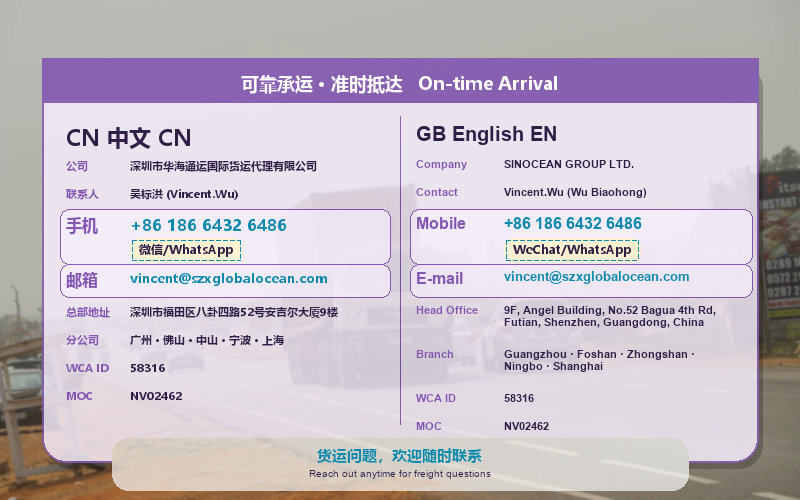This screenshot has height=500, width=800.
Task: Click the 微信/WhatsApp badge
Action: [186, 250]
